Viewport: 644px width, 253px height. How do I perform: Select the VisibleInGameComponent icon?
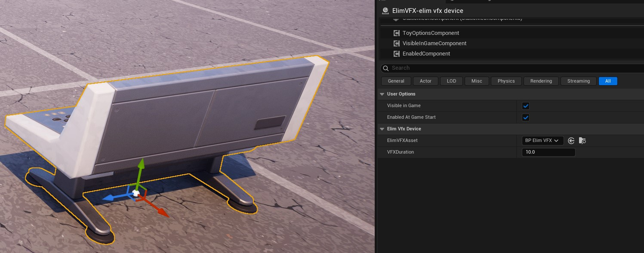click(397, 43)
